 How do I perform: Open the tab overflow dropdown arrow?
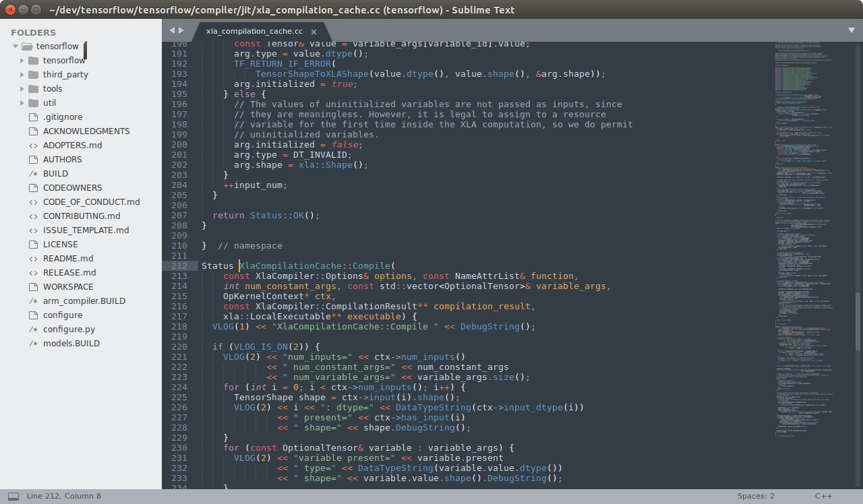coord(851,30)
